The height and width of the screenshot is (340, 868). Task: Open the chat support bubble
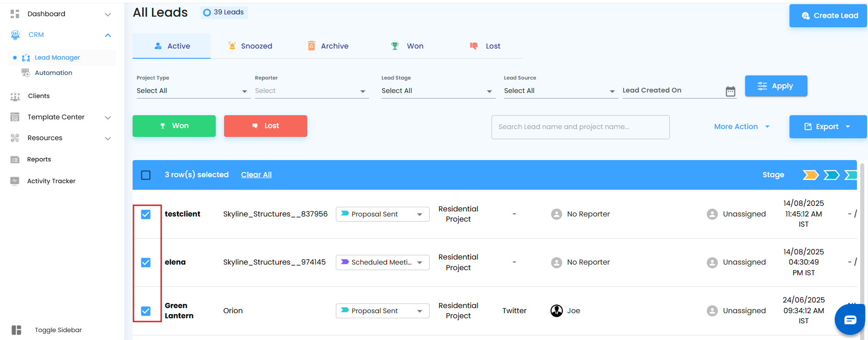pyautogui.click(x=850, y=320)
